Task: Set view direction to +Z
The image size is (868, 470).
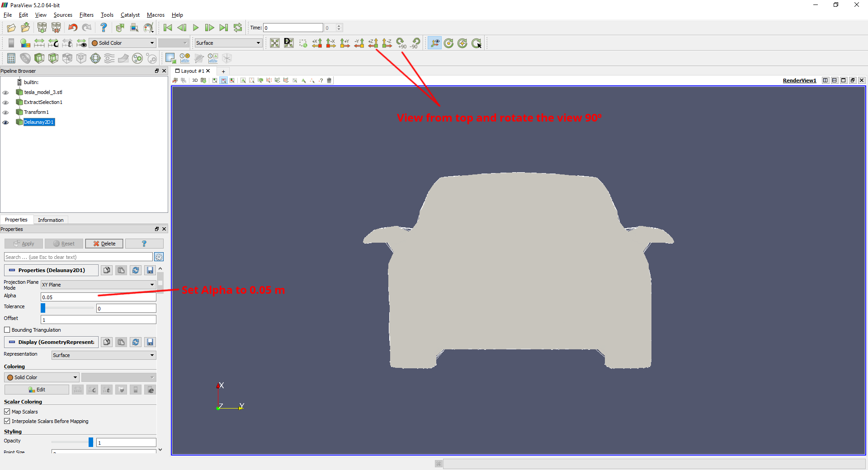Action: pyautogui.click(x=373, y=43)
